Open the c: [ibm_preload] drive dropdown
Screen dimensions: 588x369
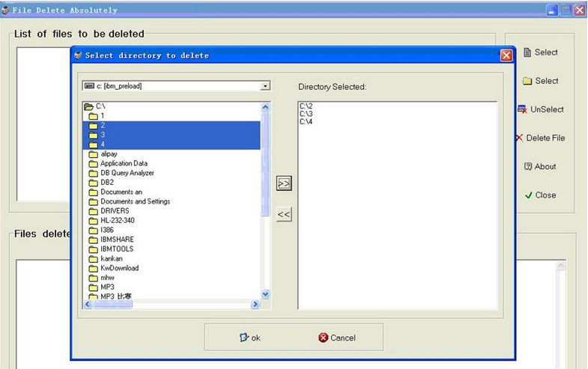pos(265,86)
